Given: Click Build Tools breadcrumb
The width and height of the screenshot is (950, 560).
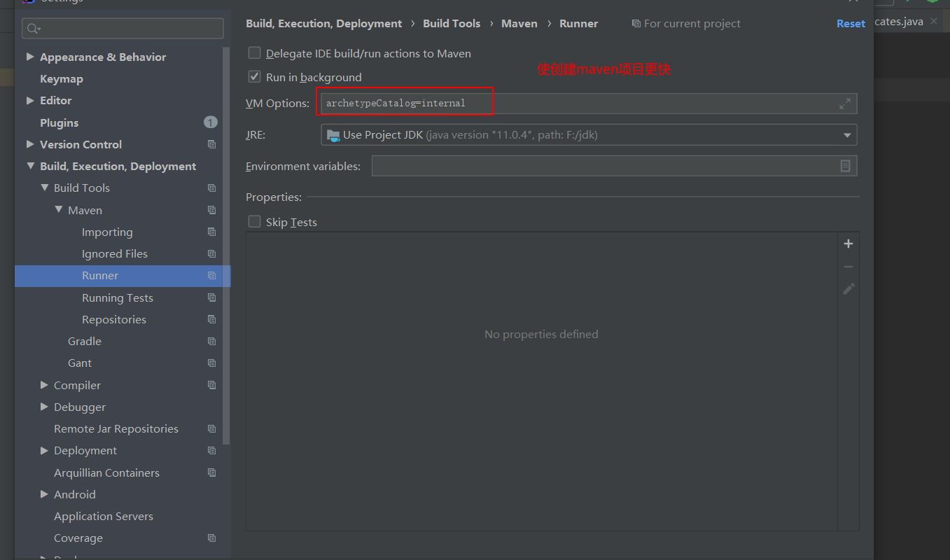Looking at the screenshot, I should [452, 24].
